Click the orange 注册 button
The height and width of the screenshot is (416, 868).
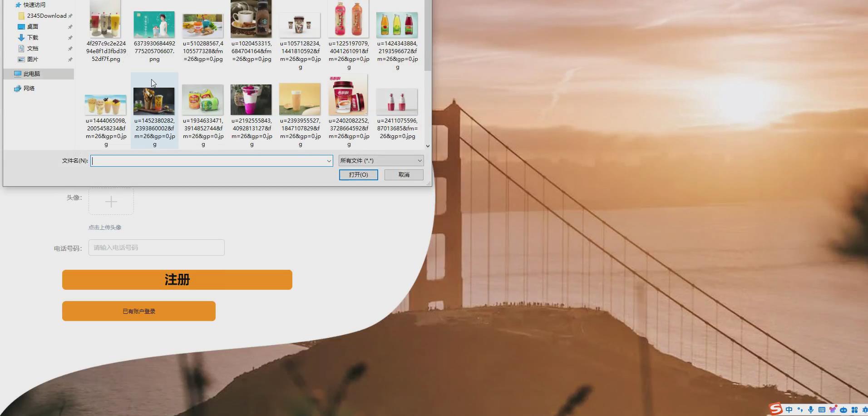(x=177, y=280)
